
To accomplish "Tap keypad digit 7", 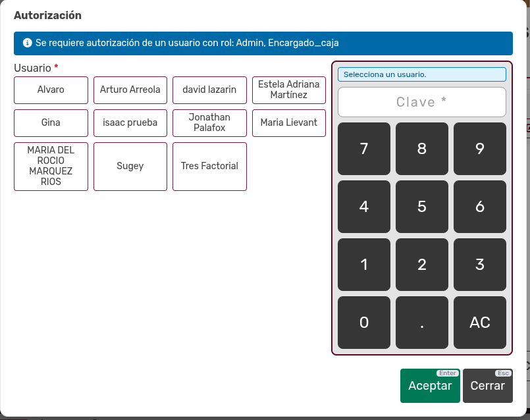I will (364, 149).
